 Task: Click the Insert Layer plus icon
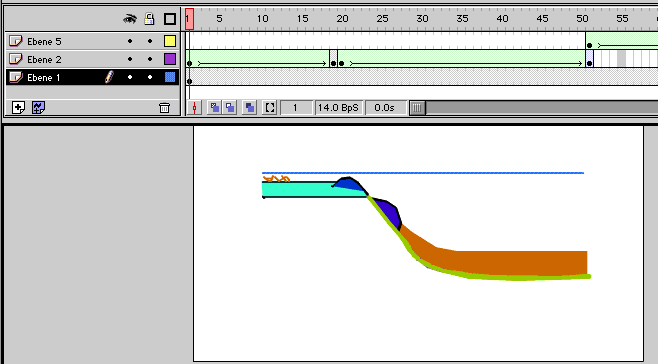click(x=18, y=108)
